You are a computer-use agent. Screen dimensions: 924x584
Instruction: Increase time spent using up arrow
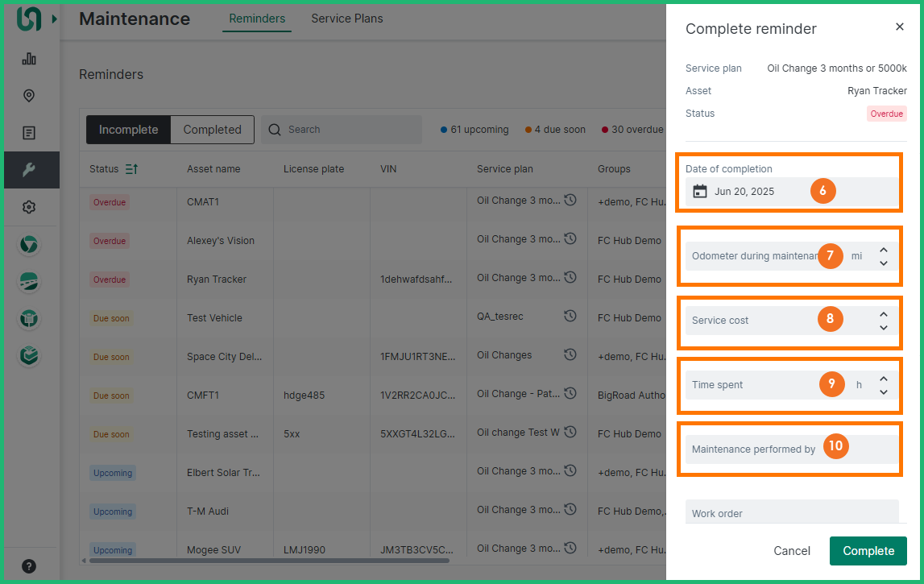884,379
